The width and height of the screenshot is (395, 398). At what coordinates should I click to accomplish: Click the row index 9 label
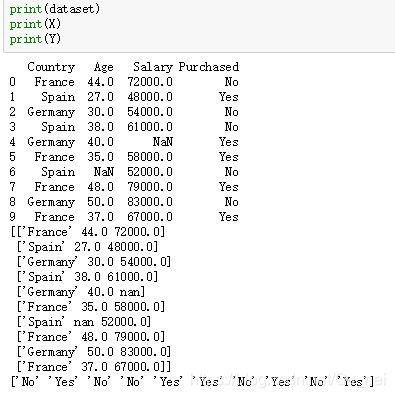coord(12,217)
